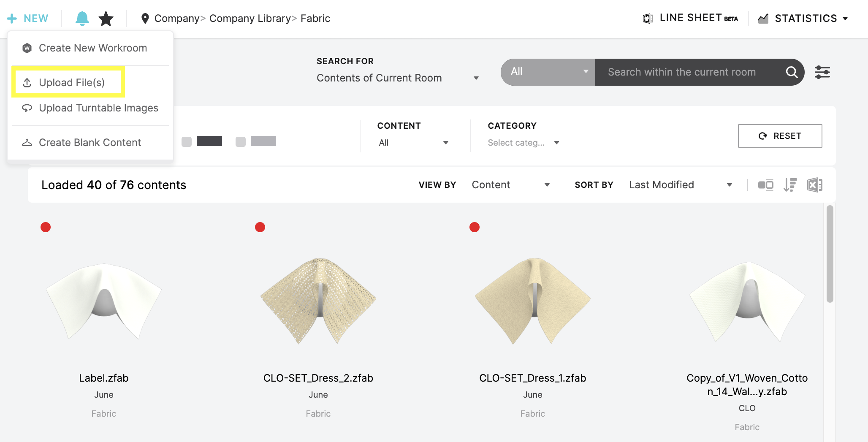Toggle the red status dot on Label.zfab
This screenshot has width=868, height=442.
[x=46, y=227]
